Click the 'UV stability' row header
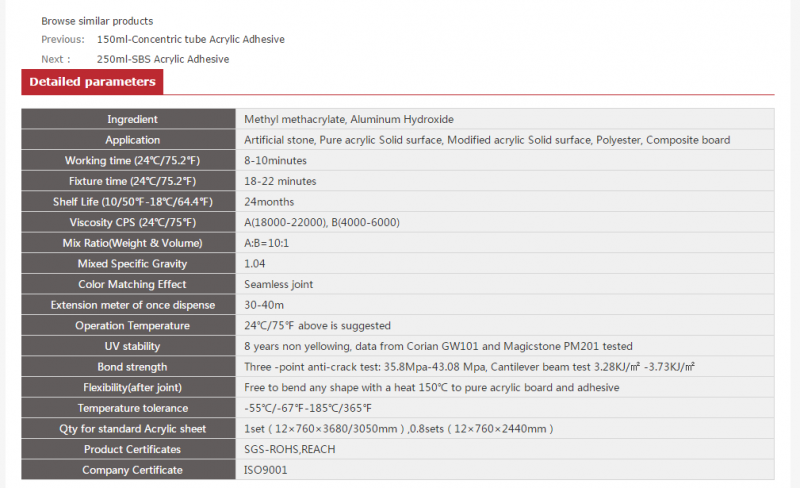This screenshot has height=488, width=800. click(128, 346)
